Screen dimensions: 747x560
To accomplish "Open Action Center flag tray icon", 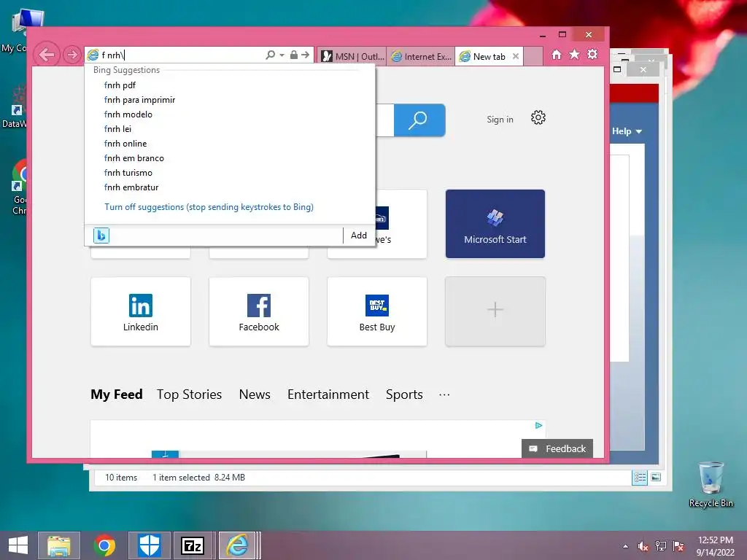I will tap(678, 546).
